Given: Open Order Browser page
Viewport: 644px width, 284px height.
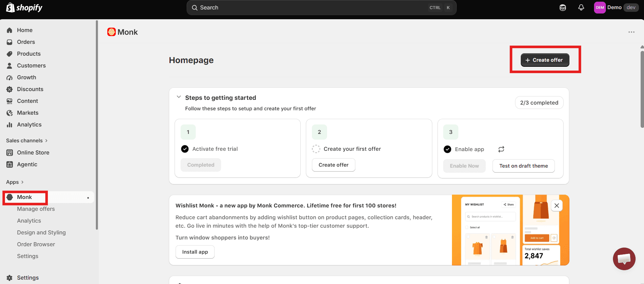Looking at the screenshot, I should coord(36,244).
